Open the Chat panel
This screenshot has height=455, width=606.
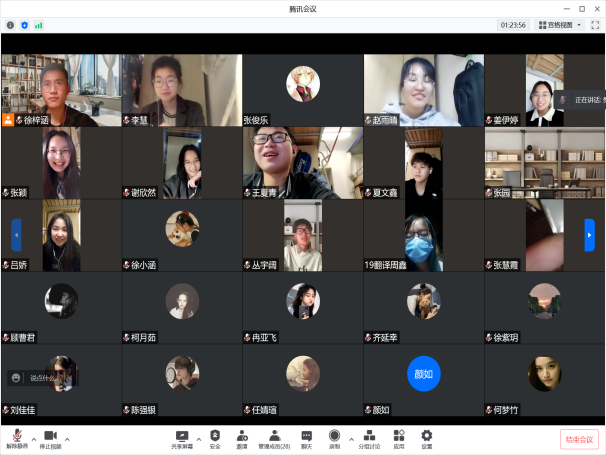pos(307,437)
